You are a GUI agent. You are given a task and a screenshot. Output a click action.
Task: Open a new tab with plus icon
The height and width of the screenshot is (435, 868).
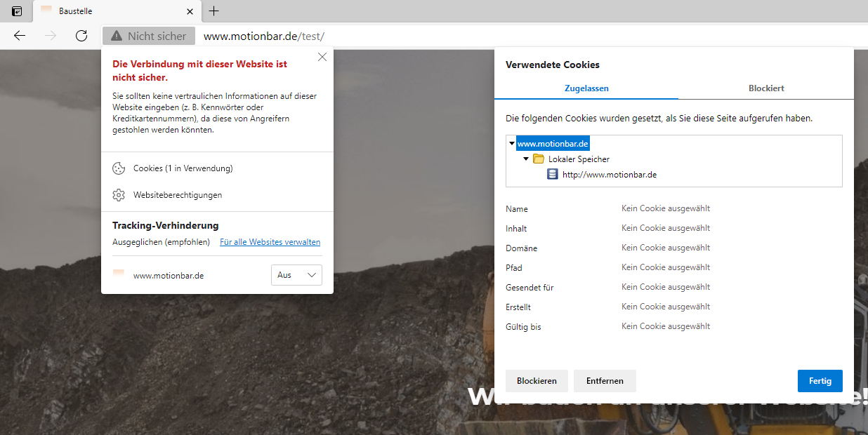coord(214,11)
